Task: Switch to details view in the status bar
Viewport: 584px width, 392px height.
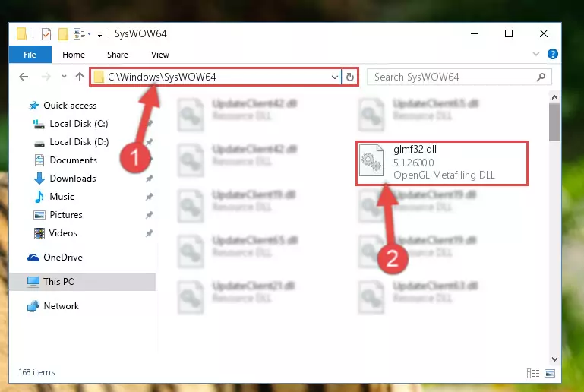Action: tap(533, 373)
